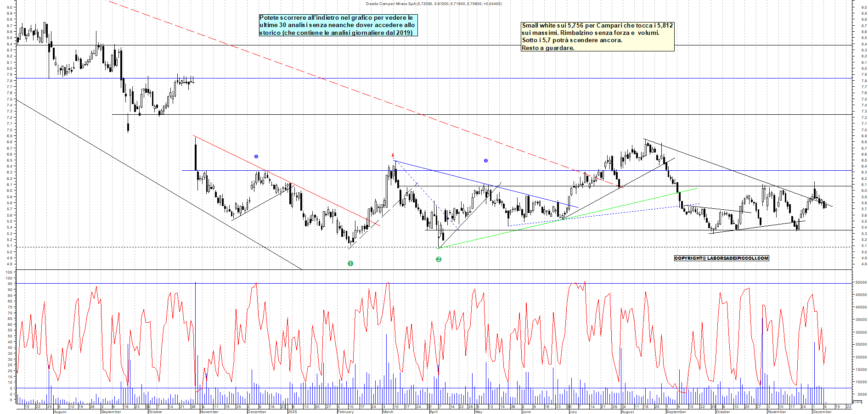The image size is (868, 414).
Task: Click the 105 oscillator scale label
Action: click(9, 272)
